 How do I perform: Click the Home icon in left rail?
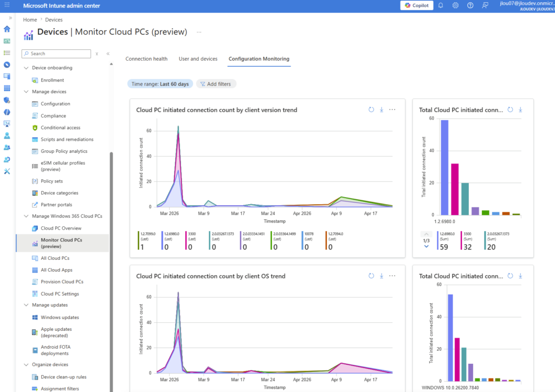click(x=7, y=29)
